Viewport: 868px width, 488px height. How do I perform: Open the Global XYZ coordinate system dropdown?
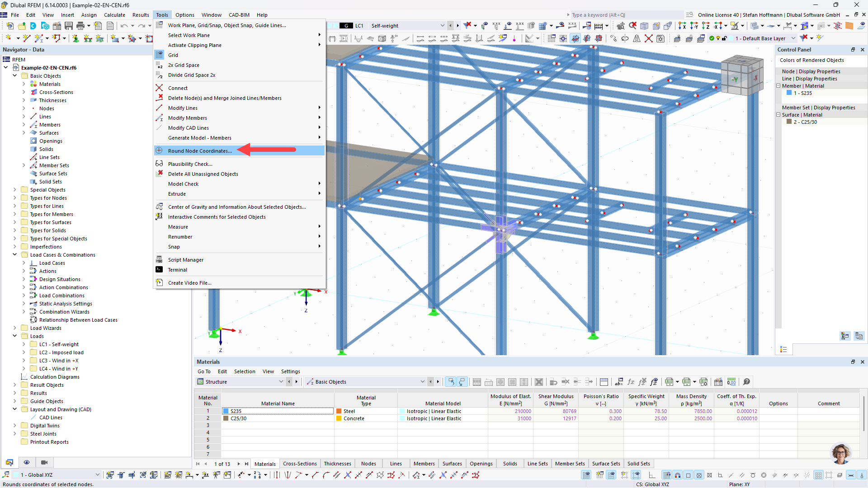(x=97, y=475)
